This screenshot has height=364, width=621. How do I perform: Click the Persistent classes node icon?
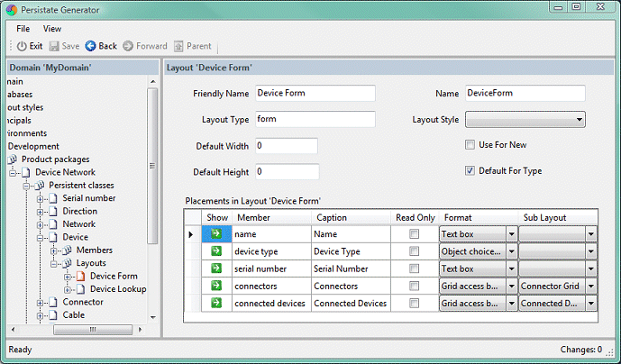click(x=40, y=186)
